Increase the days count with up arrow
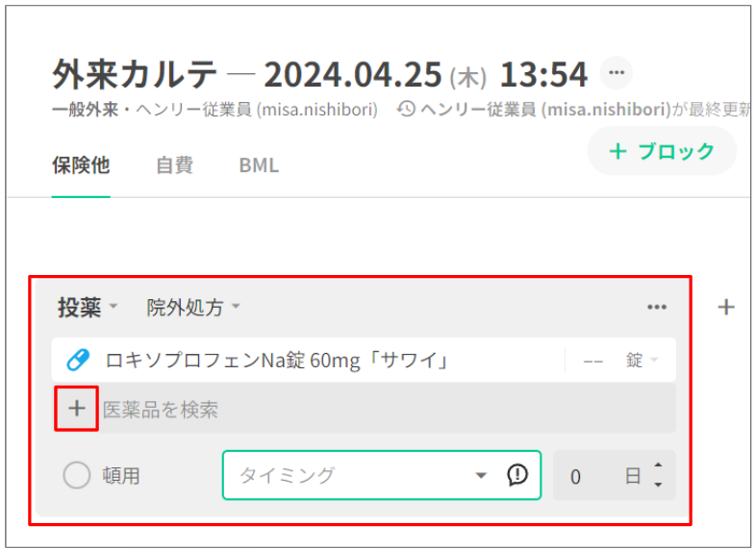 658,467
